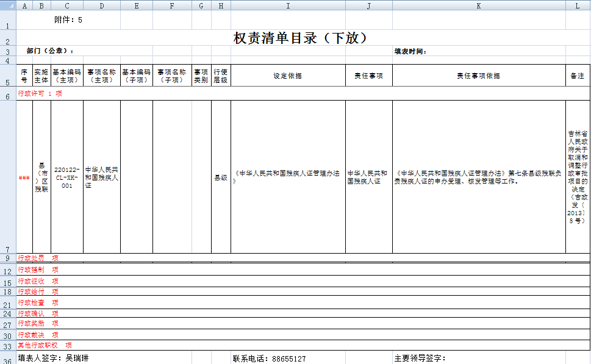This screenshot has width=591, height=364.
Task: Click column L header to select it
Action: pyautogui.click(x=576, y=5)
